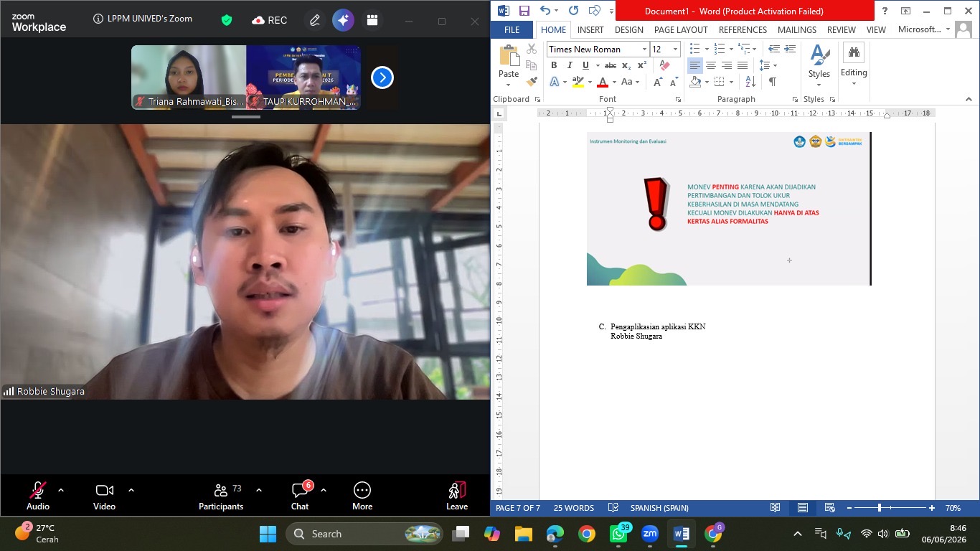Switch to the DESIGN ribbon tab

pos(629,30)
